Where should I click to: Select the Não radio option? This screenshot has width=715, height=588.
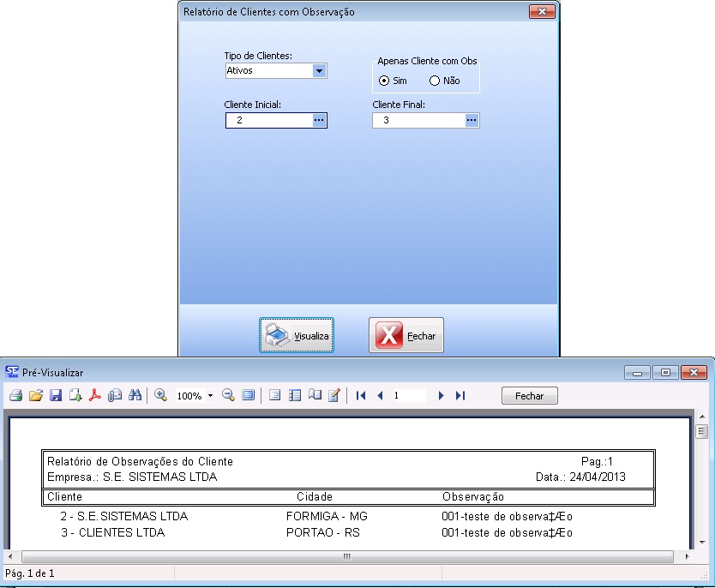[435, 81]
